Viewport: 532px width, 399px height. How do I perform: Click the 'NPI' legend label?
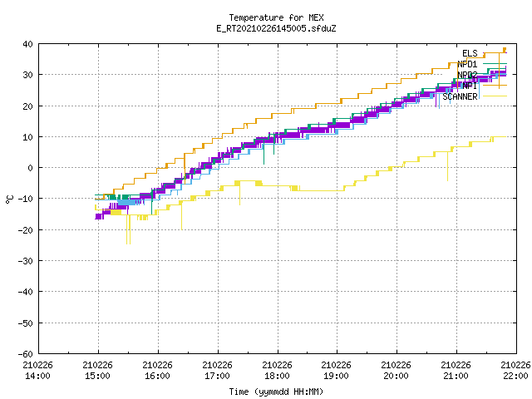coord(470,86)
